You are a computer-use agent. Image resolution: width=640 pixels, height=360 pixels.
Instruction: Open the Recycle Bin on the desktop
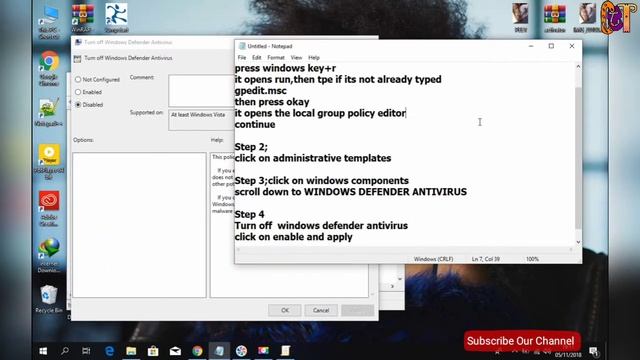[x=49, y=299]
